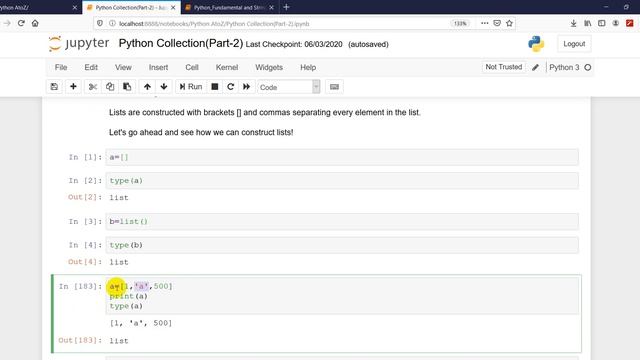The width and height of the screenshot is (640, 360).
Task: Move selected cell down arrow
Action: point(164,87)
